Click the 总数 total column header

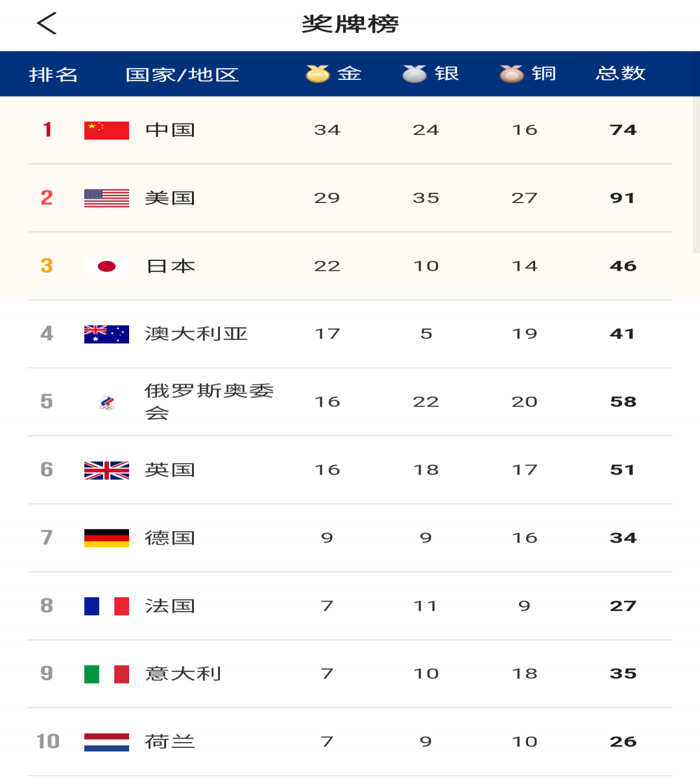pyautogui.click(x=621, y=73)
